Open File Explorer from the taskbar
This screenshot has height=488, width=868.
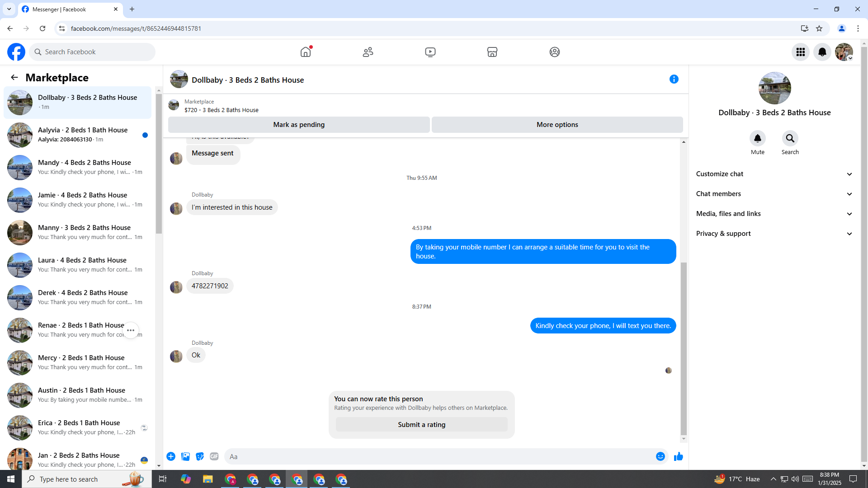(x=208, y=479)
